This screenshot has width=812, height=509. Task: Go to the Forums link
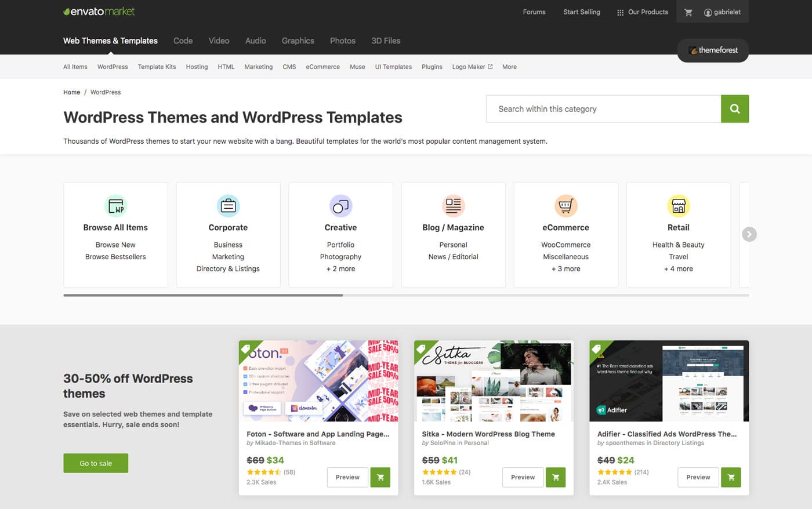pos(534,12)
